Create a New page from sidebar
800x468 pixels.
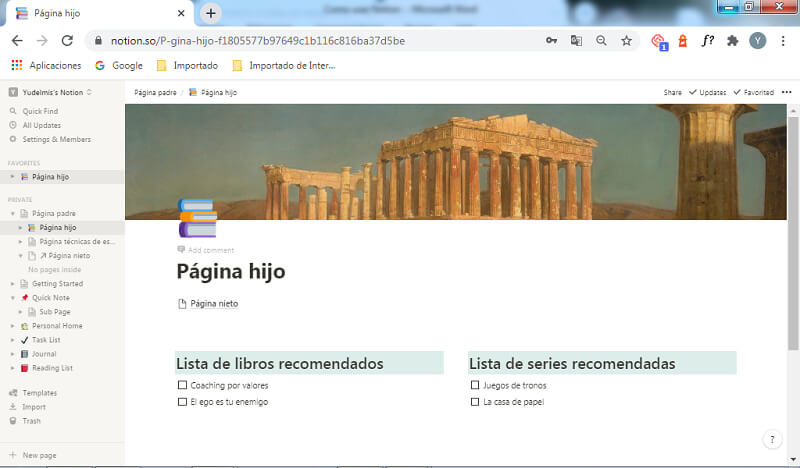(x=39, y=455)
